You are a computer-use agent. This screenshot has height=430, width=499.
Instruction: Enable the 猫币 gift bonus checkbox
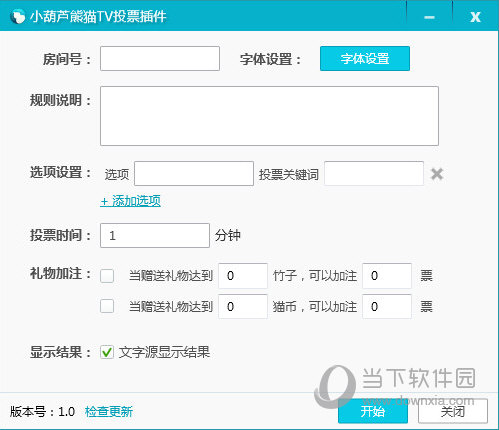pyautogui.click(x=107, y=306)
